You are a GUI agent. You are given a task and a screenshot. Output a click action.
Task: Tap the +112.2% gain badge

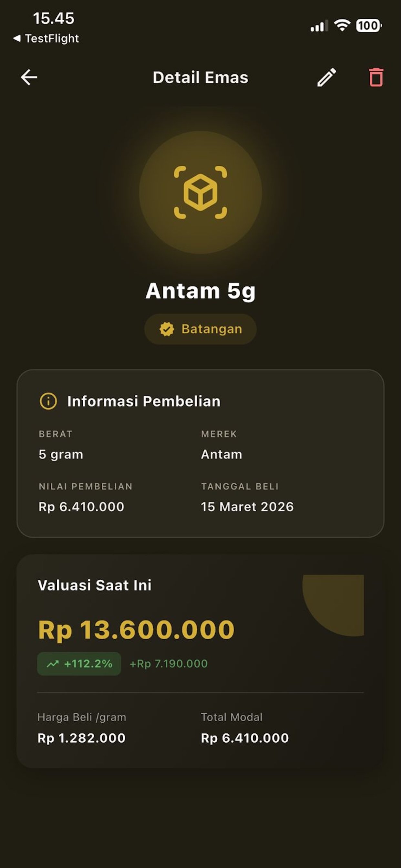pyautogui.click(x=79, y=664)
